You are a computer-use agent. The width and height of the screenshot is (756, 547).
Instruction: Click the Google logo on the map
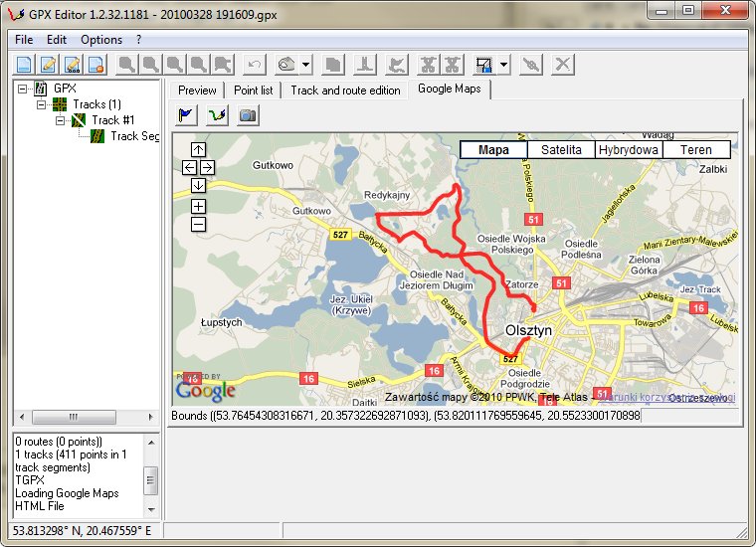(x=205, y=390)
